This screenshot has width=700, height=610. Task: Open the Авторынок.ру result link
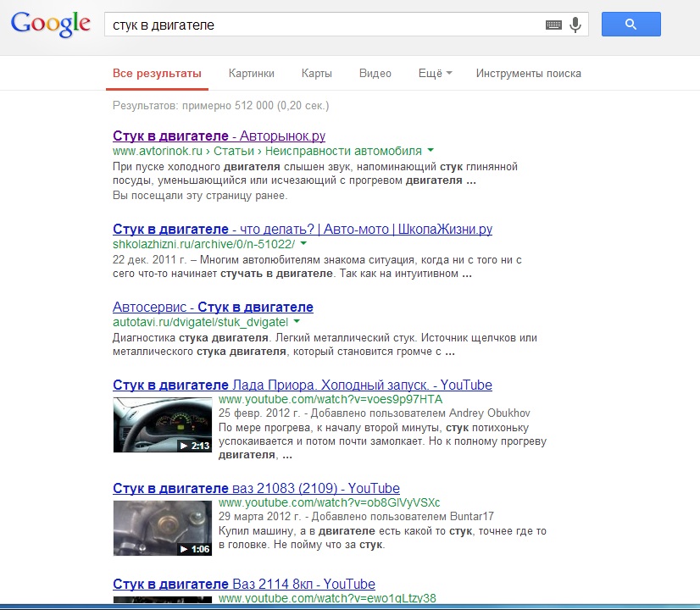(x=219, y=136)
